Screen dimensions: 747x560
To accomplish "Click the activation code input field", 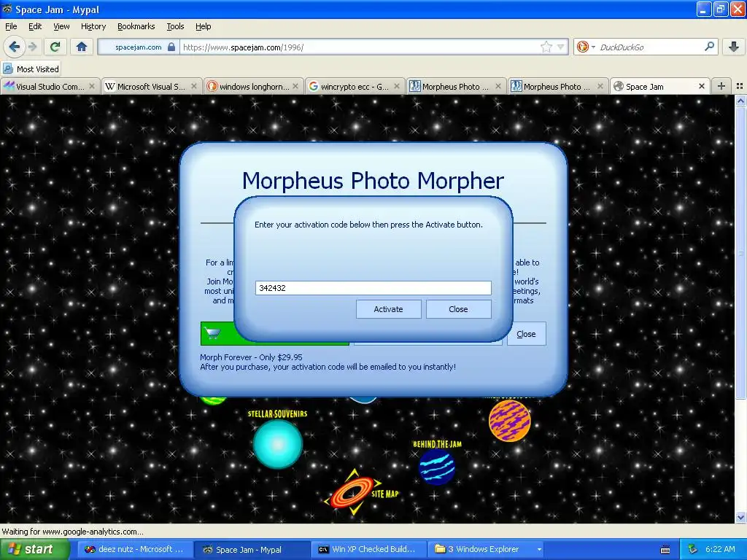I will coord(373,287).
